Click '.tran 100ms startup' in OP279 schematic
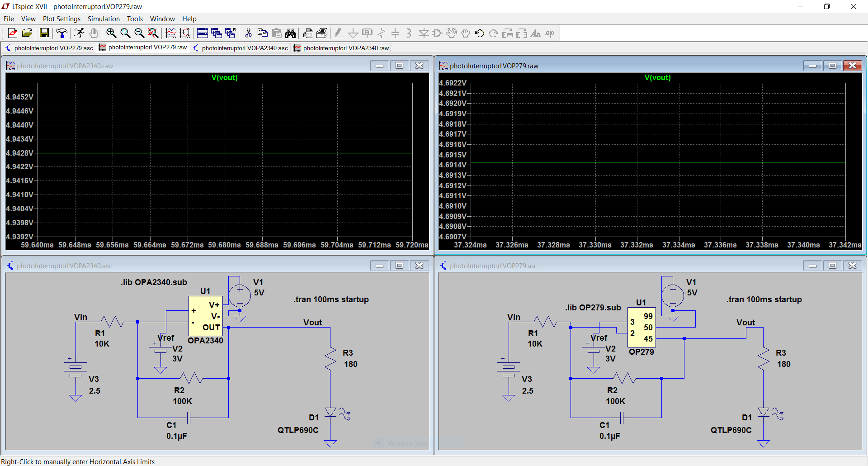 (x=764, y=300)
